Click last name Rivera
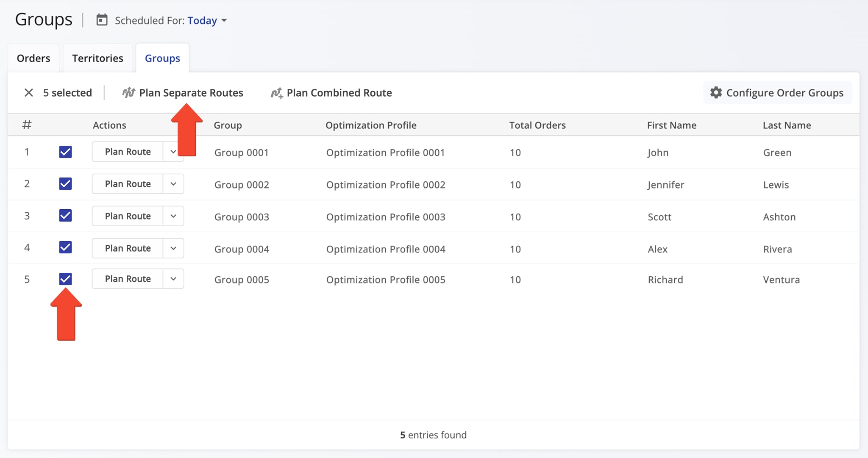868x458 pixels. tap(778, 249)
